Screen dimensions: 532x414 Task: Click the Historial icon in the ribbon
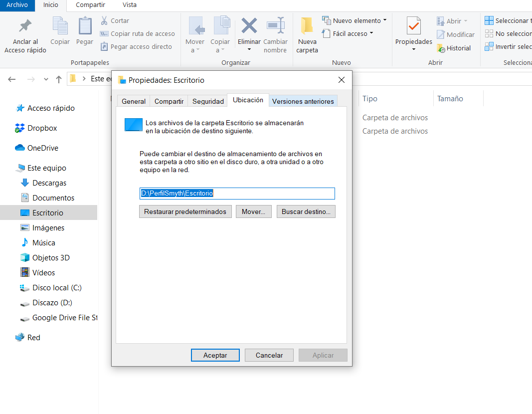coord(441,48)
